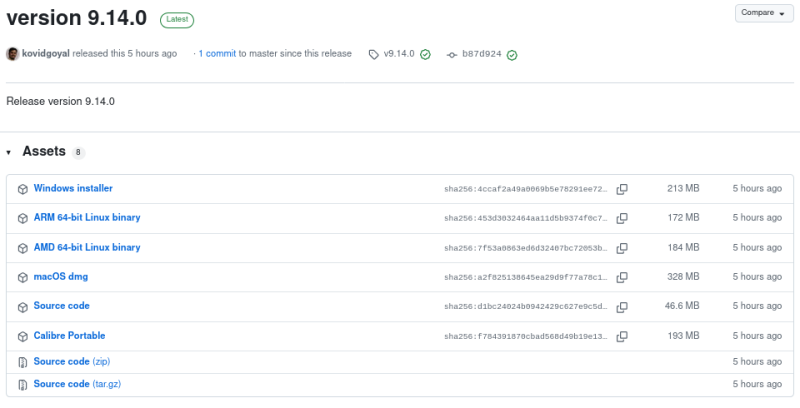This screenshot has width=800, height=408.
Task: Click the '184 MB' size value
Action: [683, 247]
